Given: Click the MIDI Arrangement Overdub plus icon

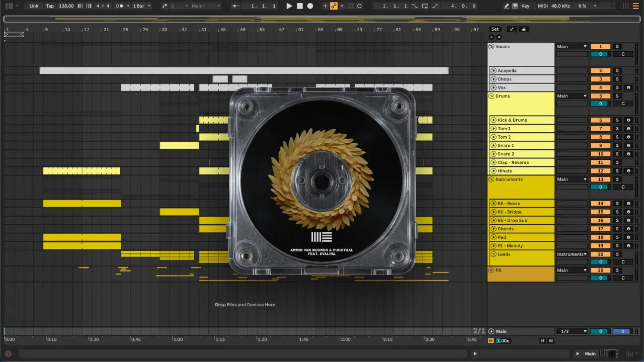Looking at the screenshot, I should (x=325, y=6).
